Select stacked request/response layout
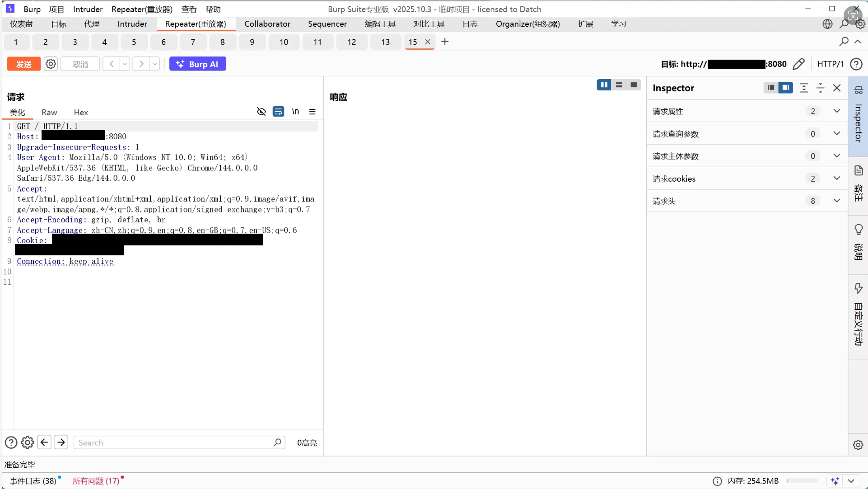 pos(619,85)
